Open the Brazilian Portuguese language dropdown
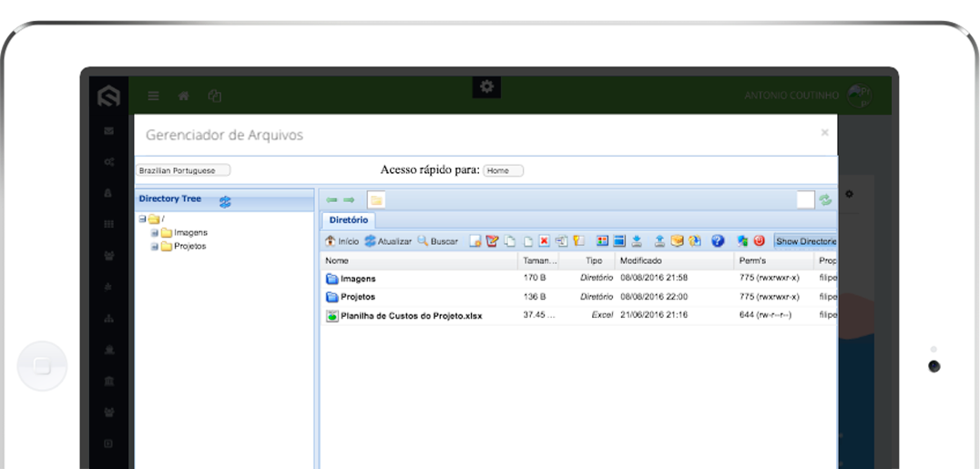 (184, 170)
